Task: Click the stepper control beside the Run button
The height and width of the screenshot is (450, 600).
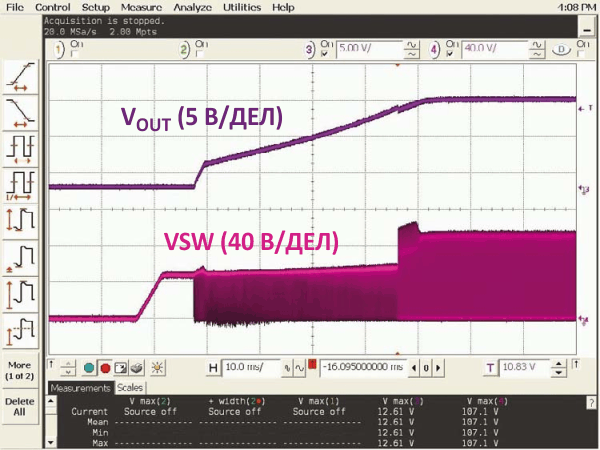Action: (68, 368)
